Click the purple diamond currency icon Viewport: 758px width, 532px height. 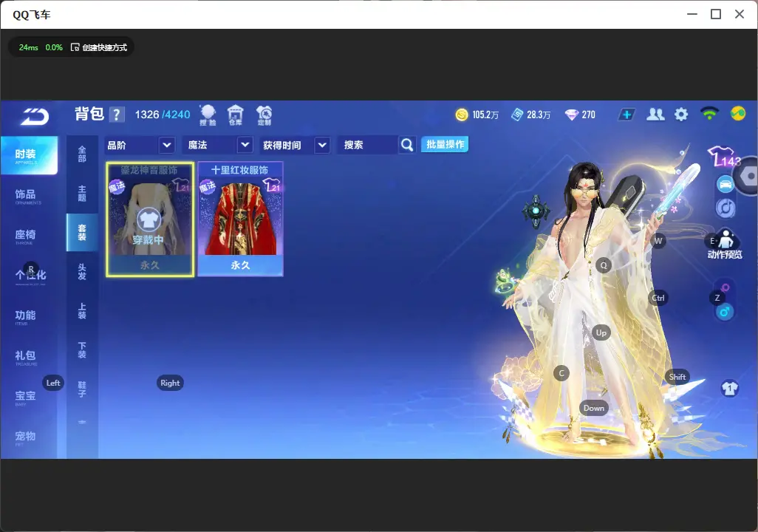pyautogui.click(x=571, y=115)
